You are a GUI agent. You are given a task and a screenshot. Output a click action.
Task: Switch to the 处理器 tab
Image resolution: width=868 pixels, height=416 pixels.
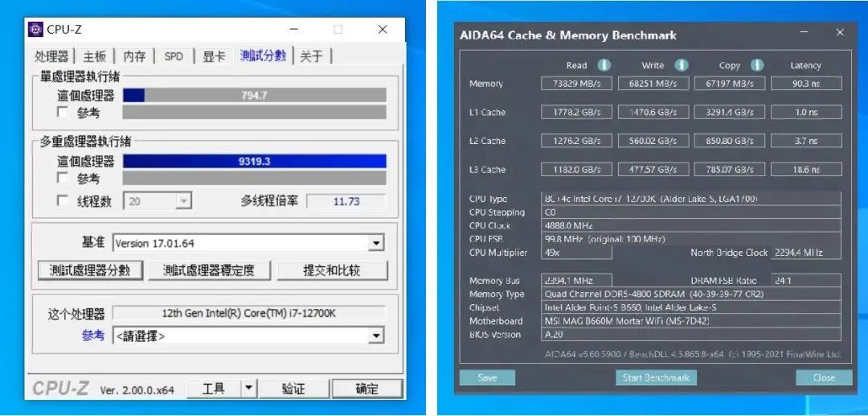[x=51, y=56]
